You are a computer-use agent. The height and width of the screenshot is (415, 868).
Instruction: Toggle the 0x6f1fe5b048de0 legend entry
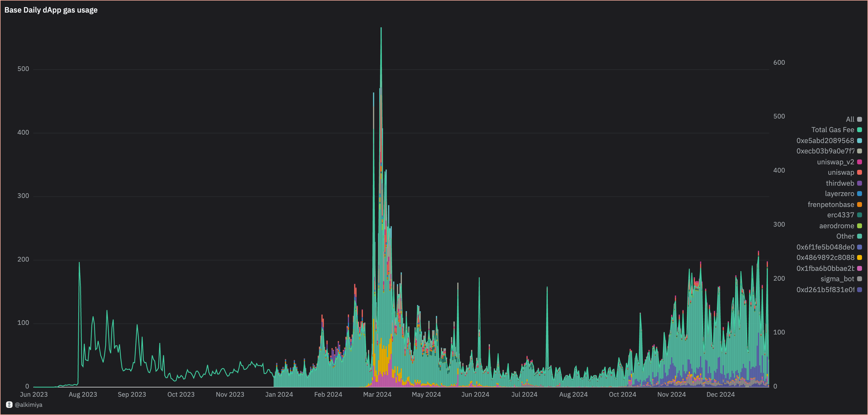pyautogui.click(x=825, y=247)
